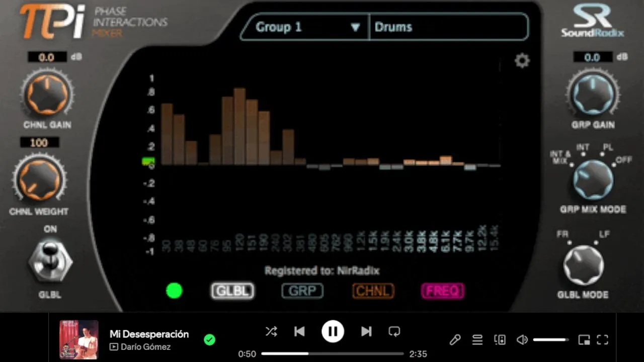Screen dimensions: 644x362
Task: Click the 2:35 track duration
Action: point(418,354)
